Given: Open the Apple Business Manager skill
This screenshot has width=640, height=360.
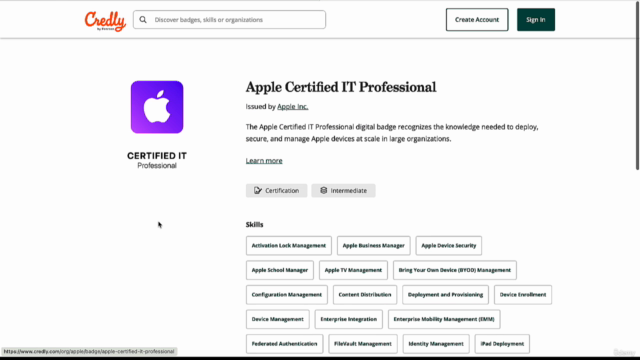Looking at the screenshot, I should coord(373,246).
